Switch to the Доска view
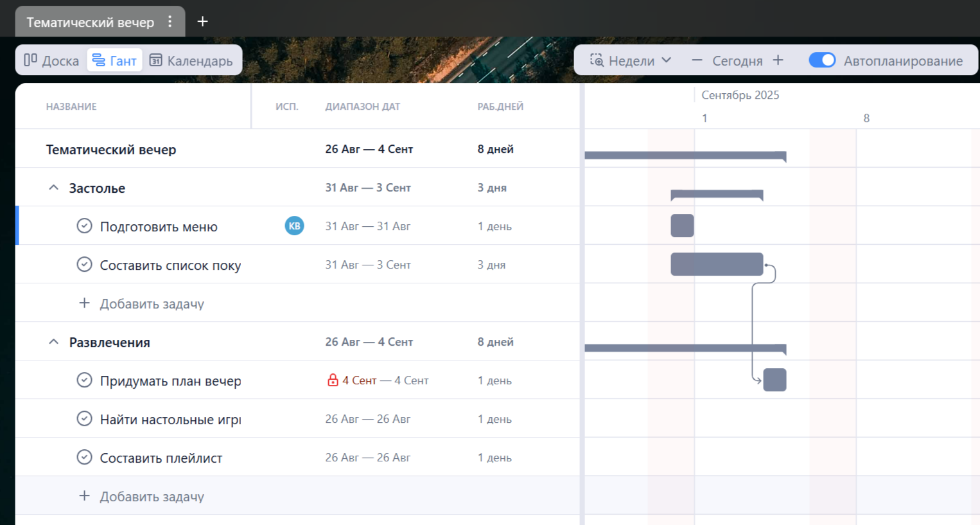Viewport: 980px width, 525px height. click(x=51, y=60)
